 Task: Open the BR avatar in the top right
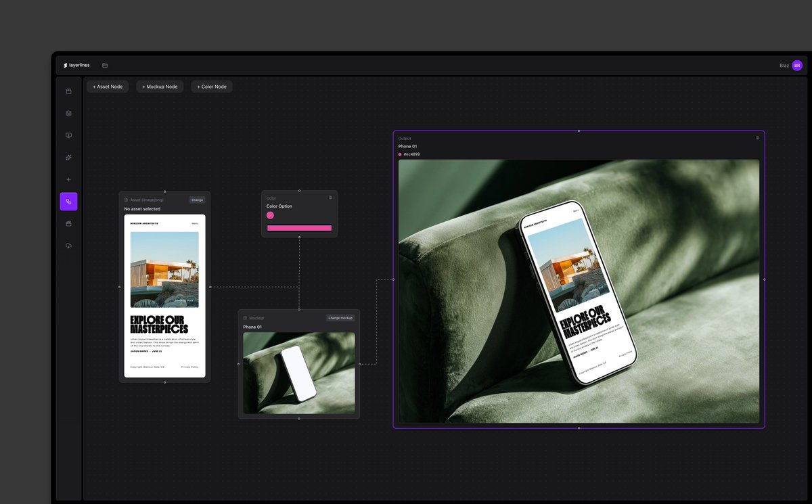point(796,65)
